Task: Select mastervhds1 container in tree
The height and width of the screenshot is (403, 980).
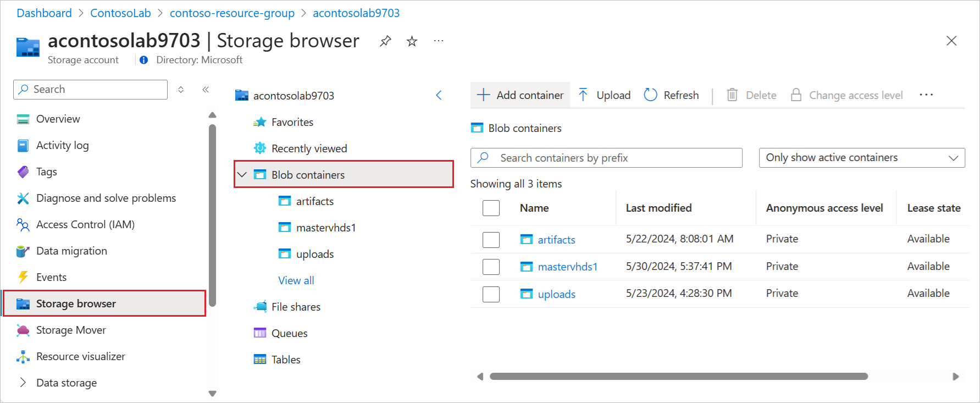Action: [326, 228]
